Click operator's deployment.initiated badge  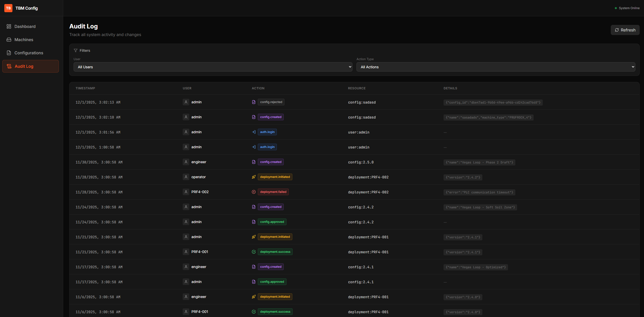click(x=275, y=177)
